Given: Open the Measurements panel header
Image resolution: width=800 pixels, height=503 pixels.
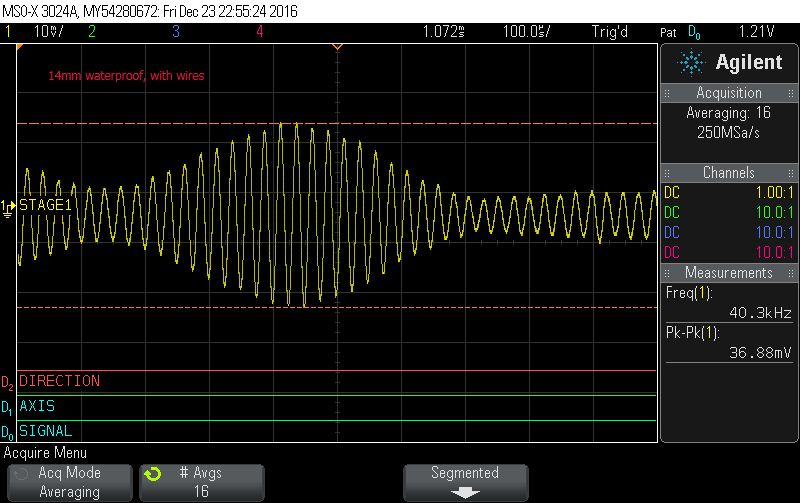Looking at the screenshot, I should (x=729, y=273).
